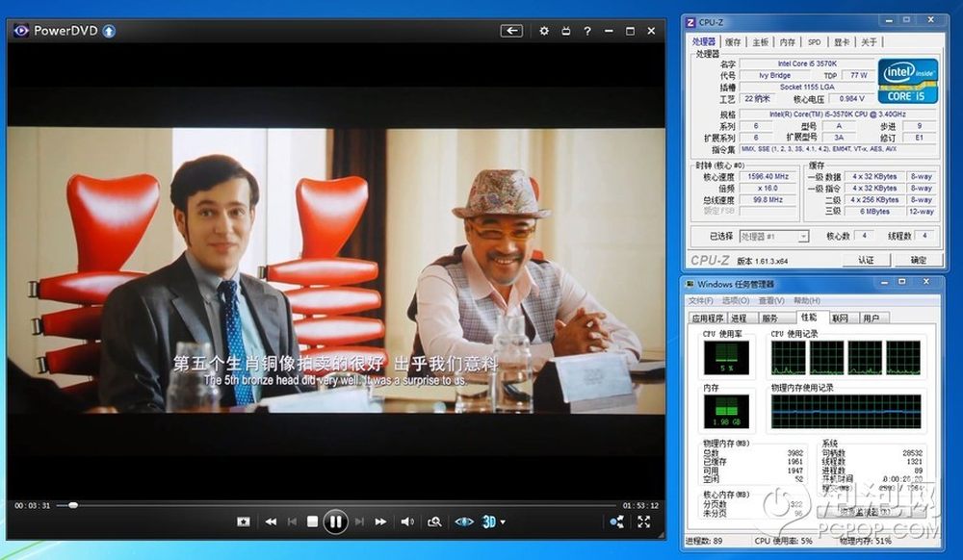Click the Task Manager icon in its title bar
Image resolution: width=963 pixels, height=560 pixels.
690,284
